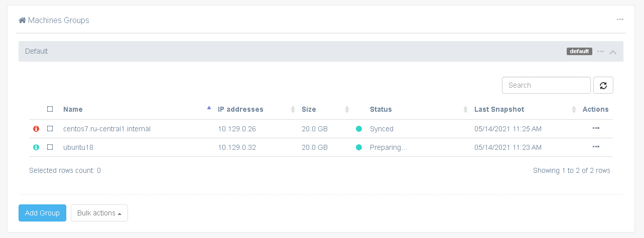Click the red info icon for centos7
The width and height of the screenshot is (644, 238).
click(x=36, y=129)
